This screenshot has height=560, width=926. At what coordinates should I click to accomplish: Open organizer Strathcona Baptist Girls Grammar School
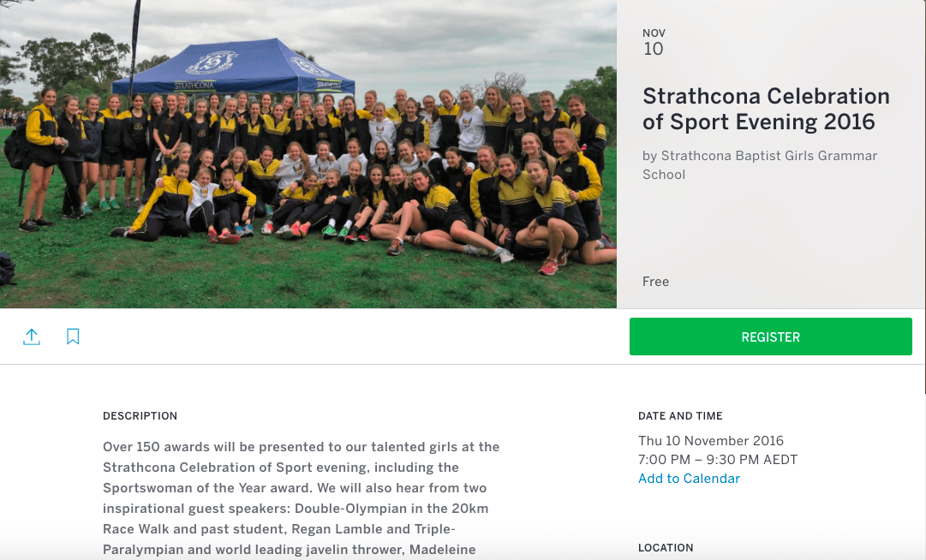(760, 165)
